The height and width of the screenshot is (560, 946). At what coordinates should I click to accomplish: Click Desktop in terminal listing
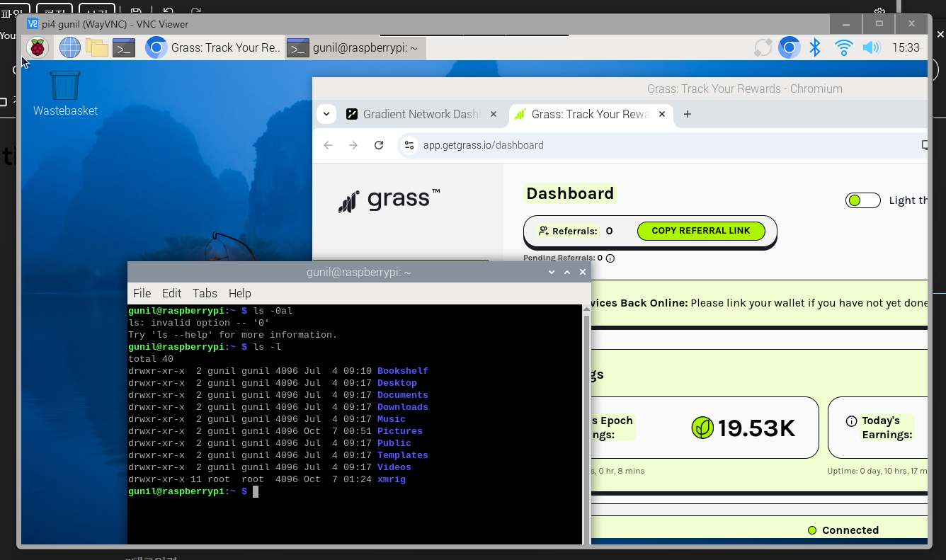point(397,383)
